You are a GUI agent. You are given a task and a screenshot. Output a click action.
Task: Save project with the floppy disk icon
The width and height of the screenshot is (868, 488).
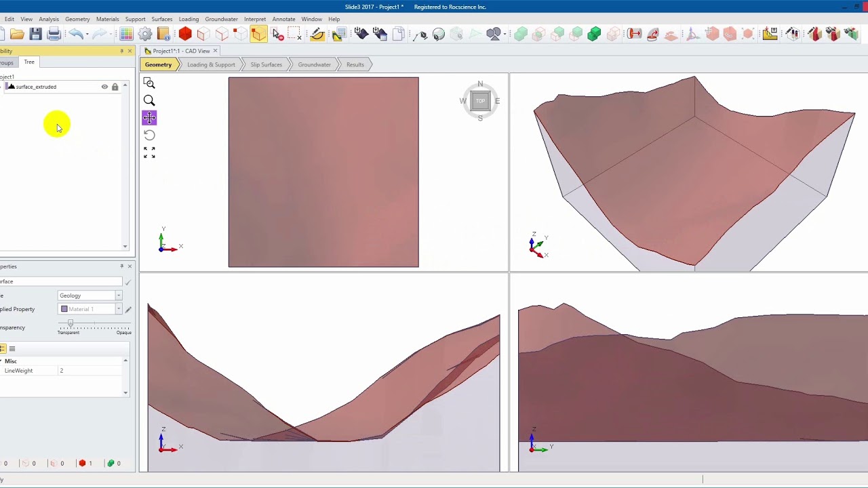click(35, 34)
